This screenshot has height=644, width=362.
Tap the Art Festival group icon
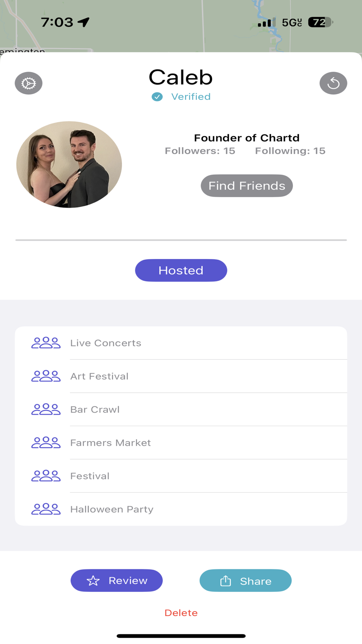[46, 376]
